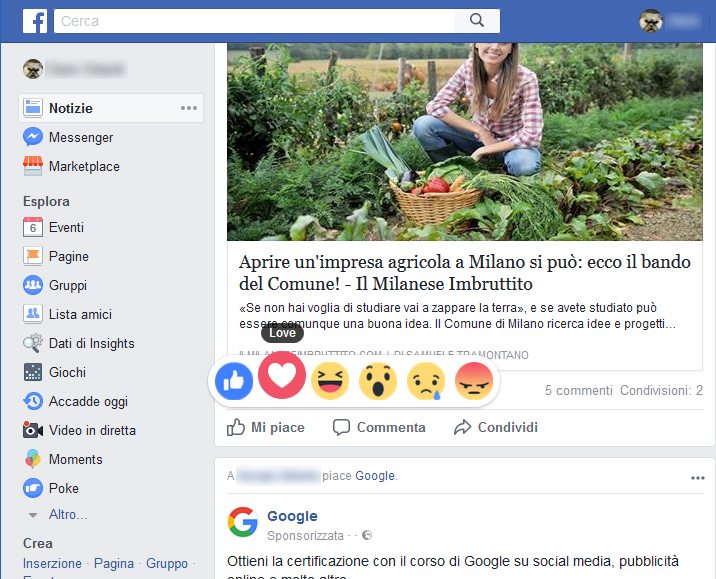Toggle Mi piace on the post
Viewport: 716px width, 579px height.
(x=266, y=427)
